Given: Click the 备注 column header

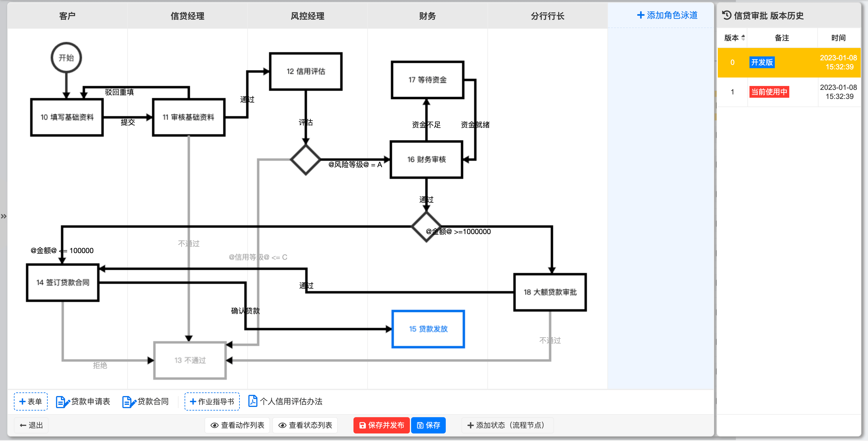Looking at the screenshot, I should point(782,38).
